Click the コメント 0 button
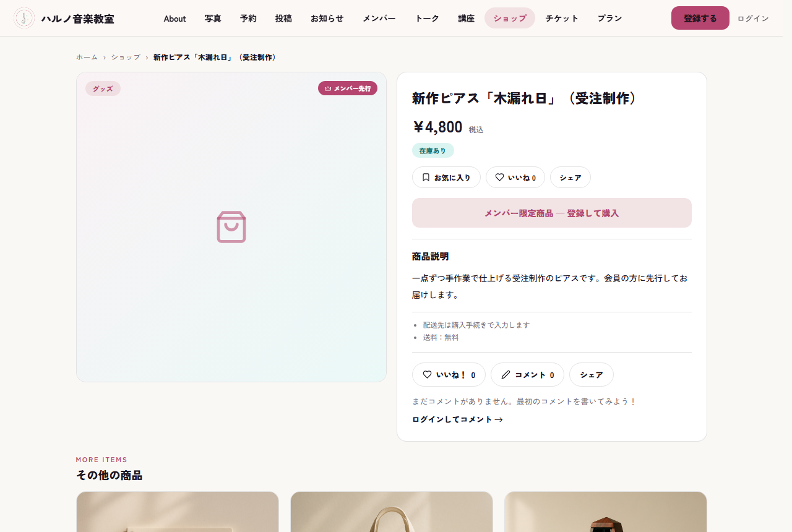This screenshot has width=792, height=532. [527, 374]
